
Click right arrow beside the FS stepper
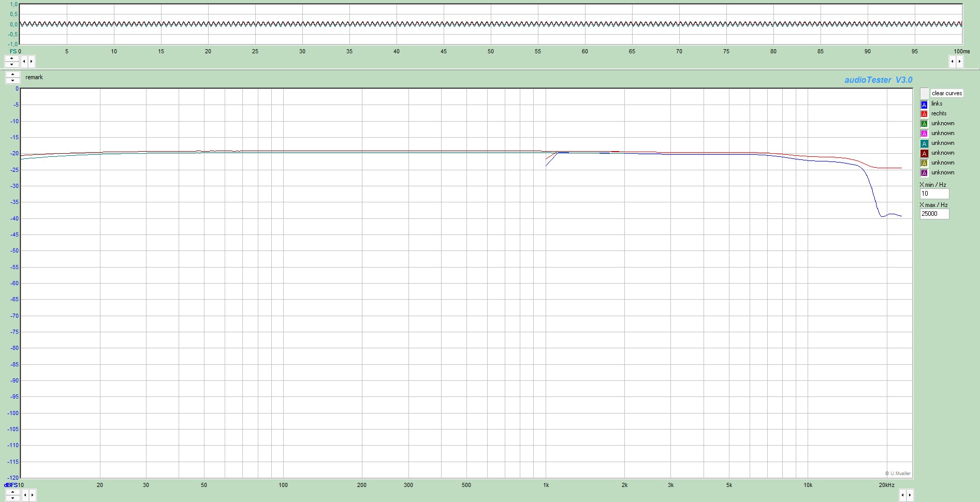tap(31, 62)
